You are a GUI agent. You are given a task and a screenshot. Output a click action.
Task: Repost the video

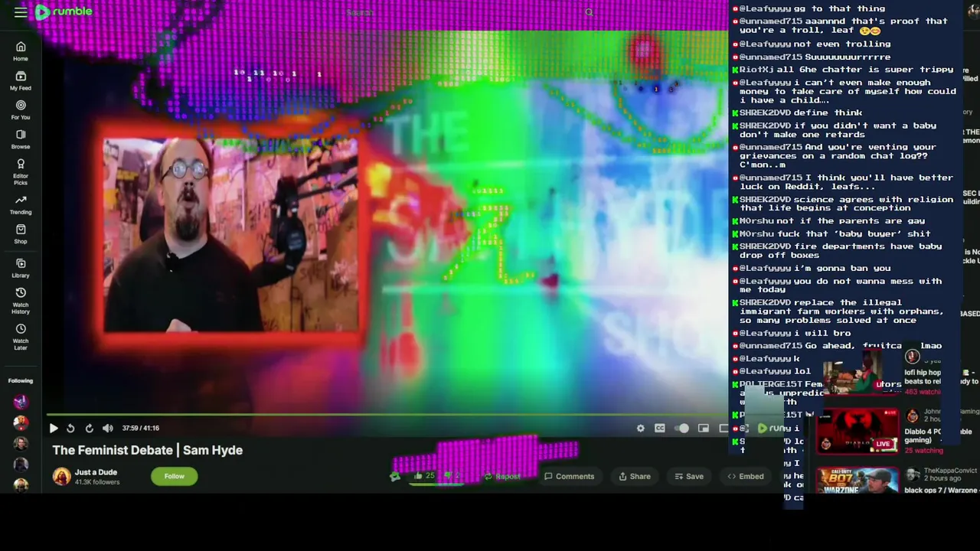click(502, 476)
